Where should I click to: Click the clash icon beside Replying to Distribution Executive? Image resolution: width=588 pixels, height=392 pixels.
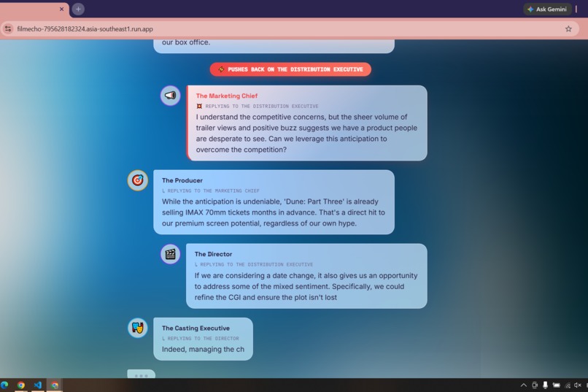point(199,106)
